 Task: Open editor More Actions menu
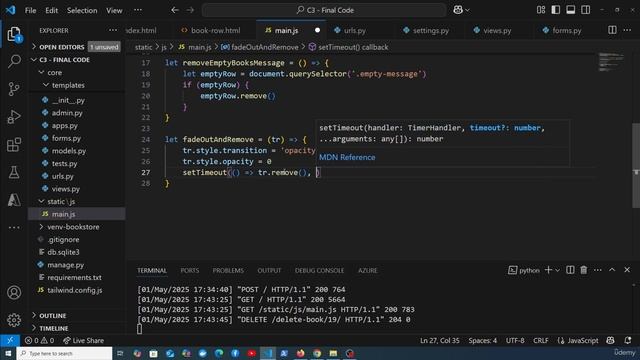click(627, 30)
